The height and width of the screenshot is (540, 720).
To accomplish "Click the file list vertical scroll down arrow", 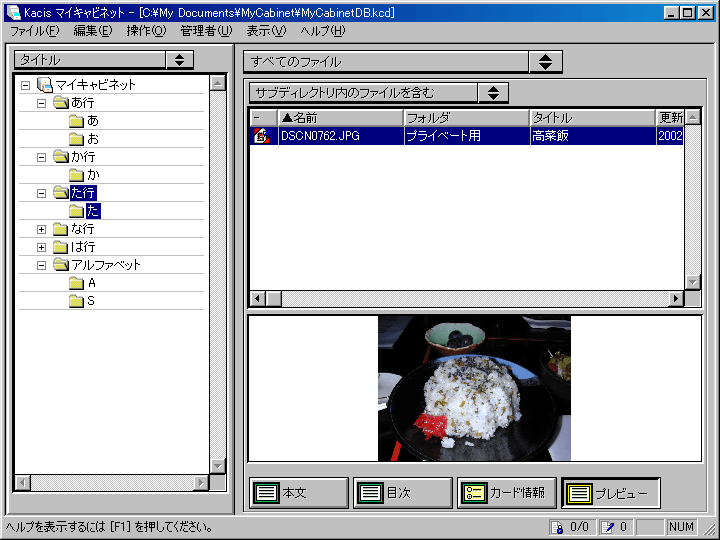I will [692, 282].
